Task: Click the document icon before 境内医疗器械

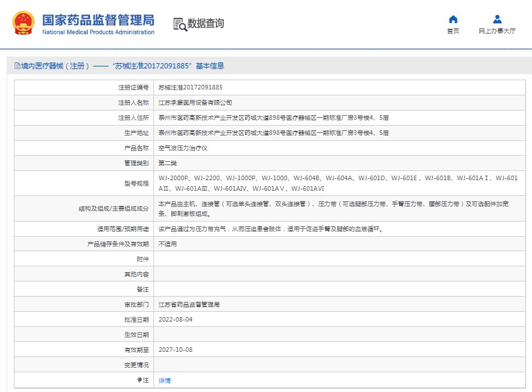Action: pyautogui.click(x=17, y=66)
